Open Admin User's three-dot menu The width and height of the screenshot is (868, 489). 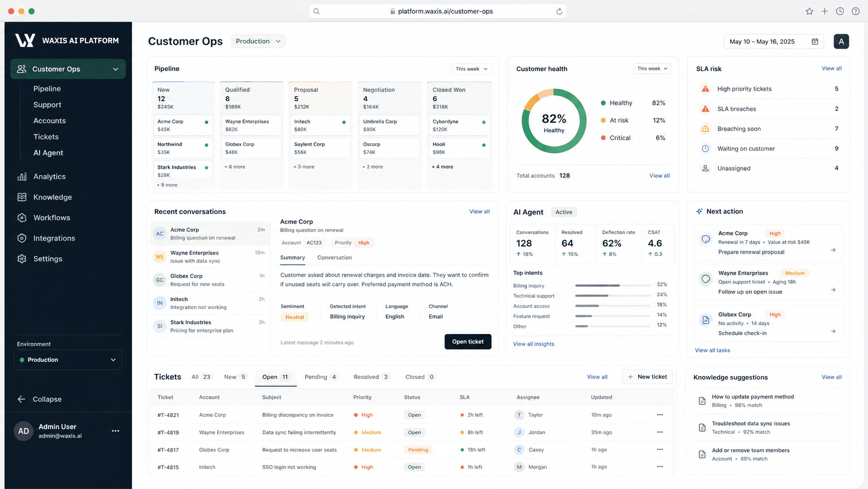[x=115, y=431]
